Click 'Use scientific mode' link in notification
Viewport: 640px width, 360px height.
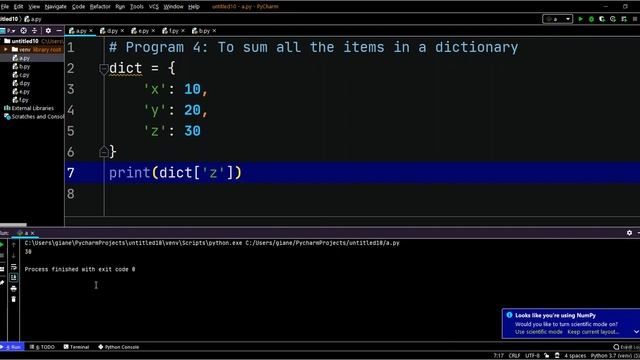(538, 332)
